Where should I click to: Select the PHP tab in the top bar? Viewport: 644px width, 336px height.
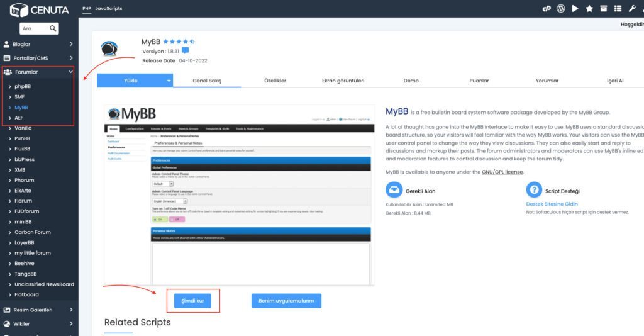coord(87,8)
